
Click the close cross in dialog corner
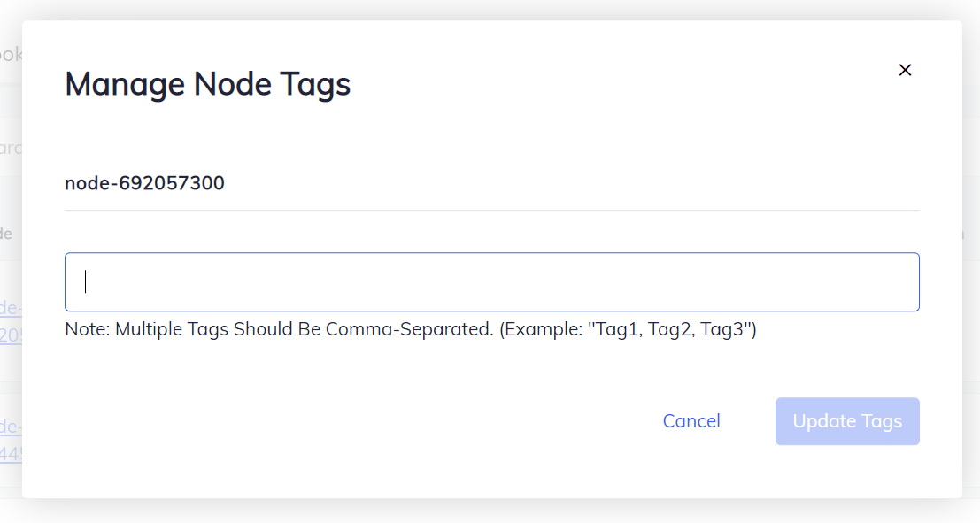pyautogui.click(x=905, y=70)
